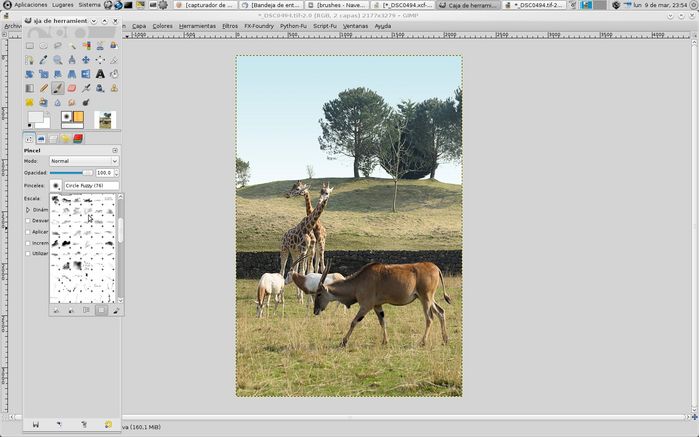Toggle the Incremental checkbox
This screenshot has height=437, width=699.
pyautogui.click(x=28, y=243)
